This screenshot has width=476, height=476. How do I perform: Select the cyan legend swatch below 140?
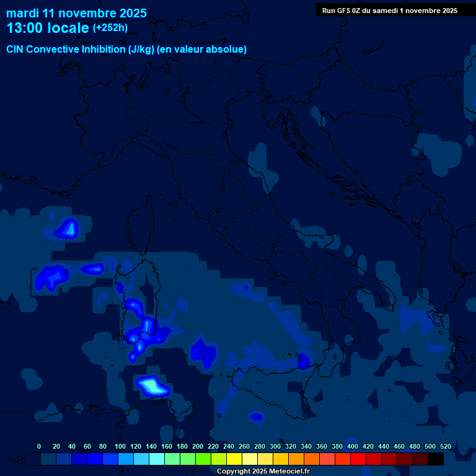tap(157, 459)
